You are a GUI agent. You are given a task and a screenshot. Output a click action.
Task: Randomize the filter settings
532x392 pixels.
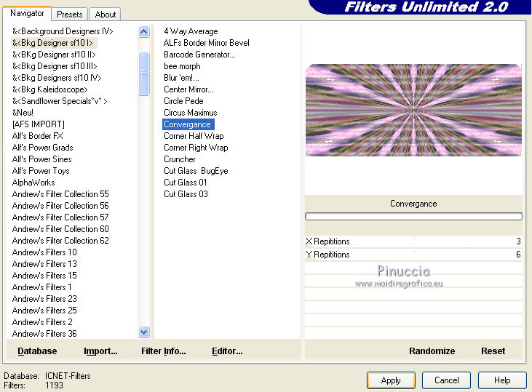click(432, 351)
